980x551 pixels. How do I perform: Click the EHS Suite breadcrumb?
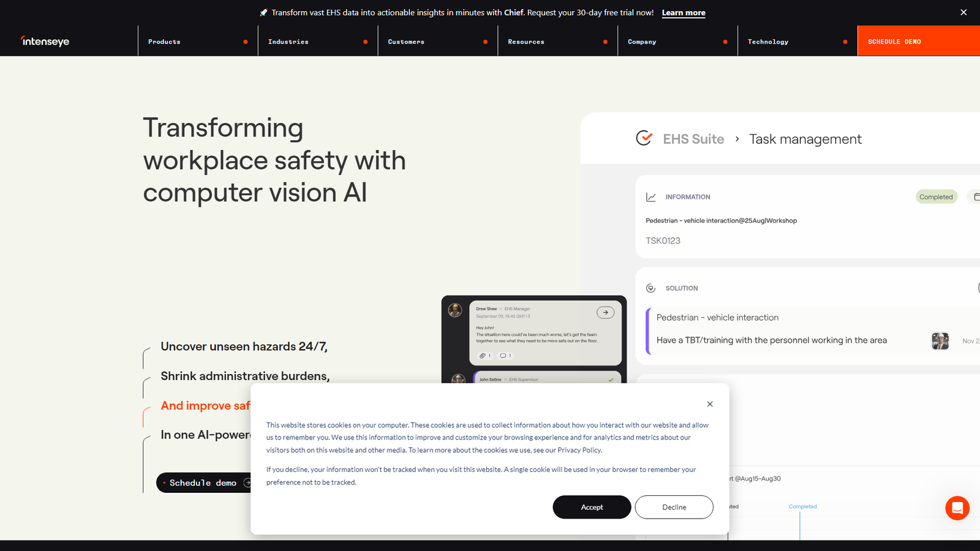[x=693, y=139]
